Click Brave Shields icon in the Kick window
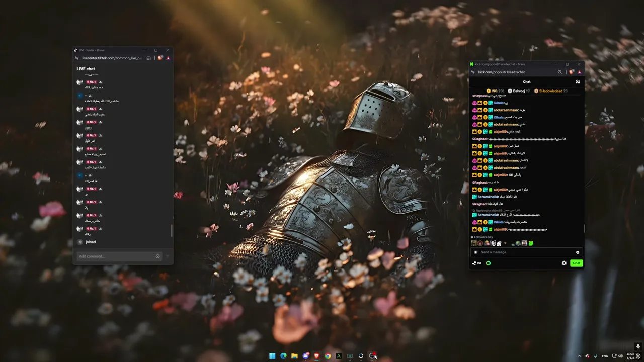The image size is (644, 362). [571, 72]
